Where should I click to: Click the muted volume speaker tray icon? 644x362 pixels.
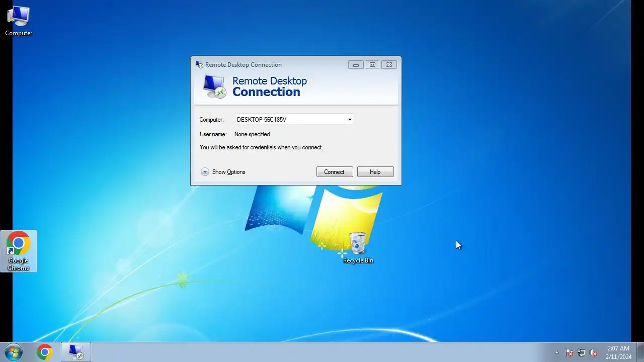(593, 352)
